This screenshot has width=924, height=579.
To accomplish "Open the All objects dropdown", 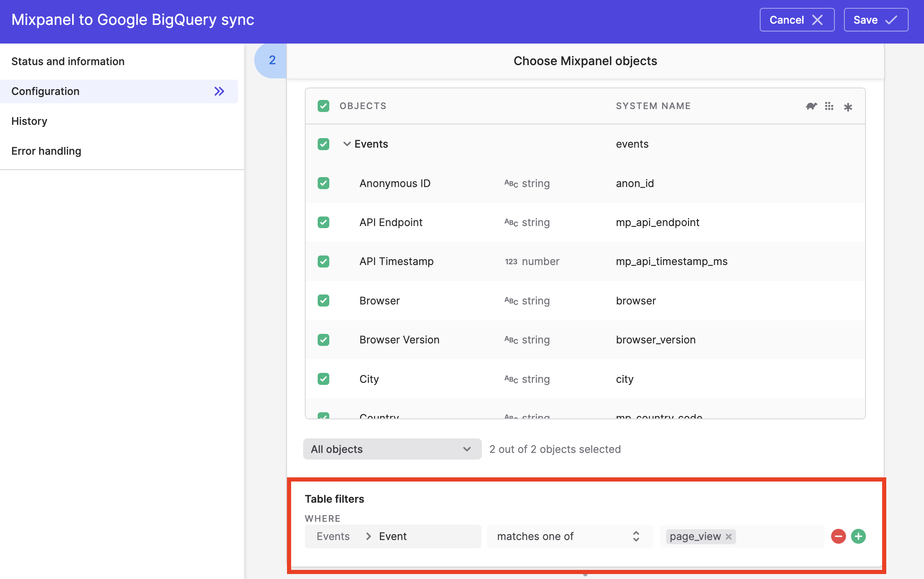I will [392, 449].
